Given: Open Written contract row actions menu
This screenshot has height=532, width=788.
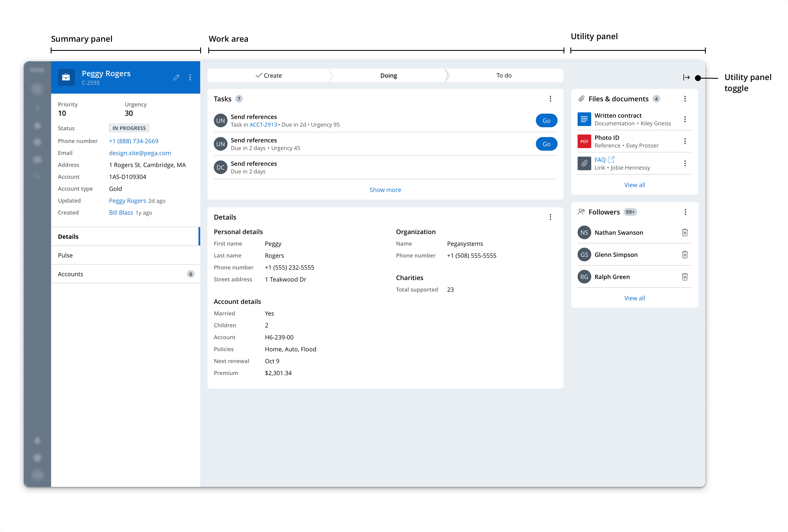Looking at the screenshot, I should coord(685,119).
